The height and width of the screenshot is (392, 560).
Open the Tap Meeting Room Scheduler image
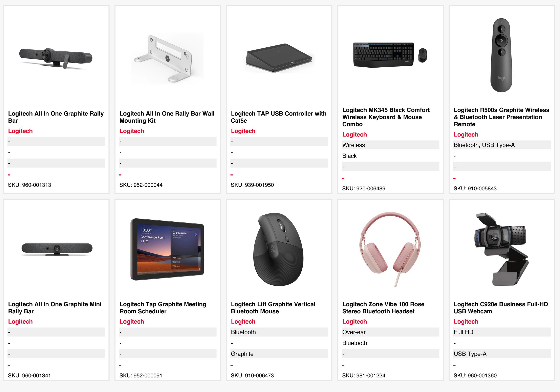(x=167, y=249)
